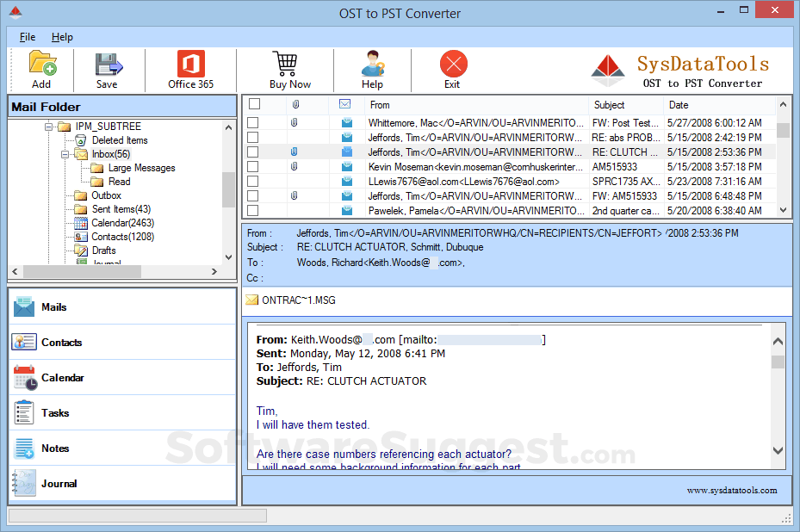
Task: Click the Add folder icon in toolbar
Action: [41, 65]
